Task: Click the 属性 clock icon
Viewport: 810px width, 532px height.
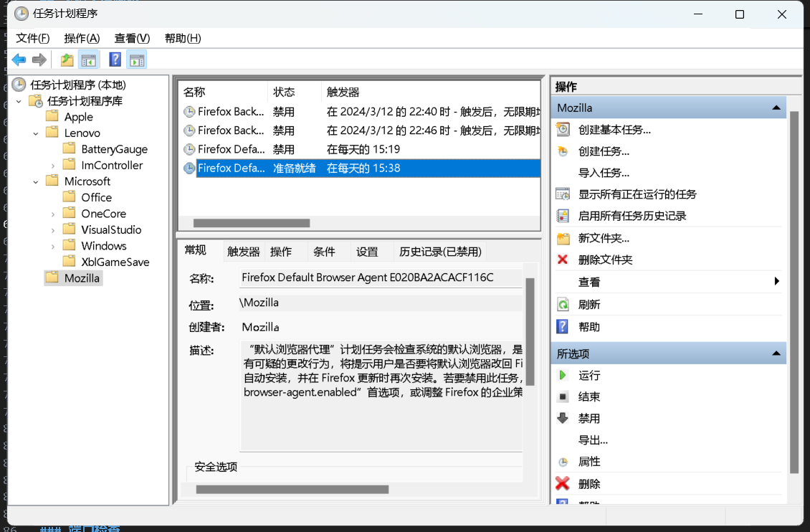Action: pyautogui.click(x=563, y=462)
